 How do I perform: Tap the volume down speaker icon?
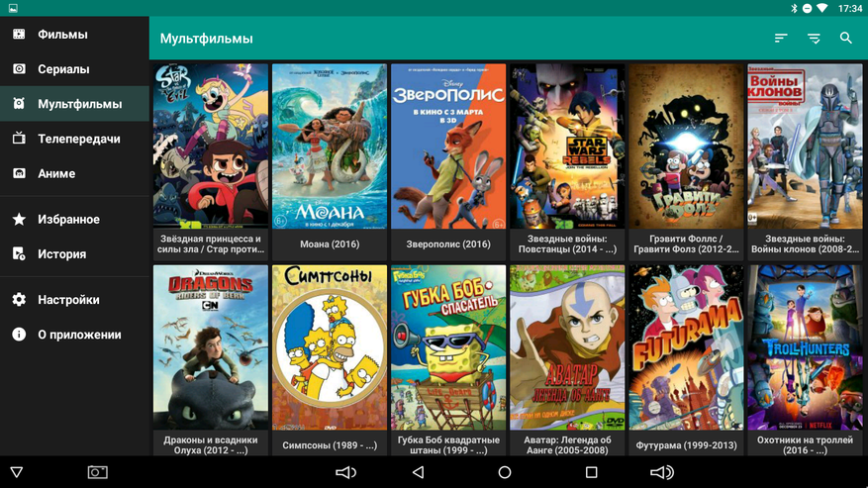[x=346, y=472]
